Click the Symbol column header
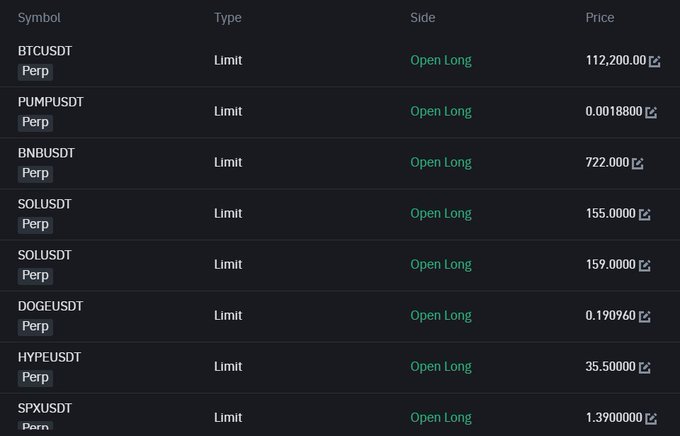 [39, 18]
